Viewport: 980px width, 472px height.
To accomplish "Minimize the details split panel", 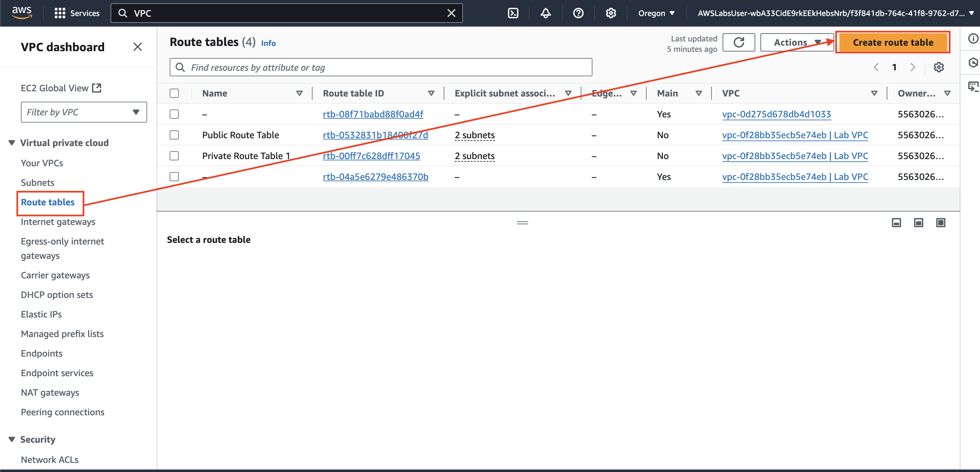I will click(896, 223).
